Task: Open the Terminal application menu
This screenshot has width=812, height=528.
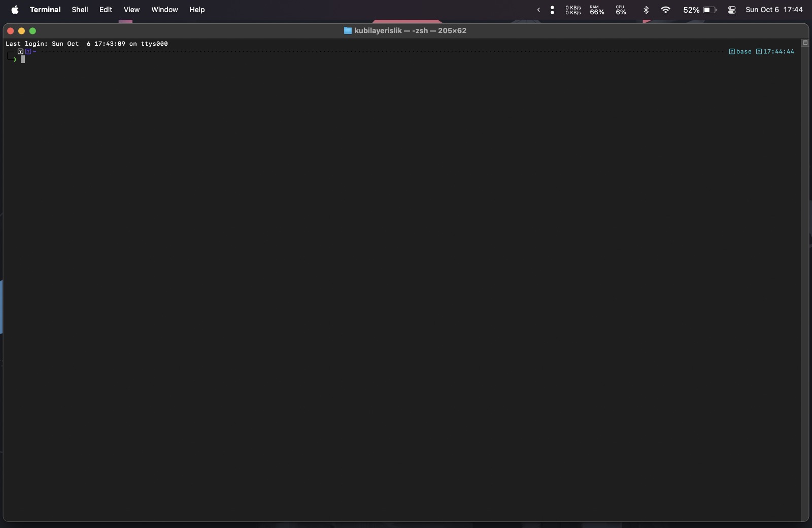Action: pyautogui.click(x=45, y=10)
